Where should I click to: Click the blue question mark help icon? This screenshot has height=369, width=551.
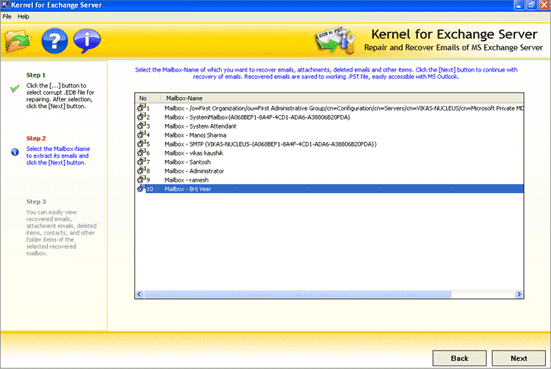[54, 41]
